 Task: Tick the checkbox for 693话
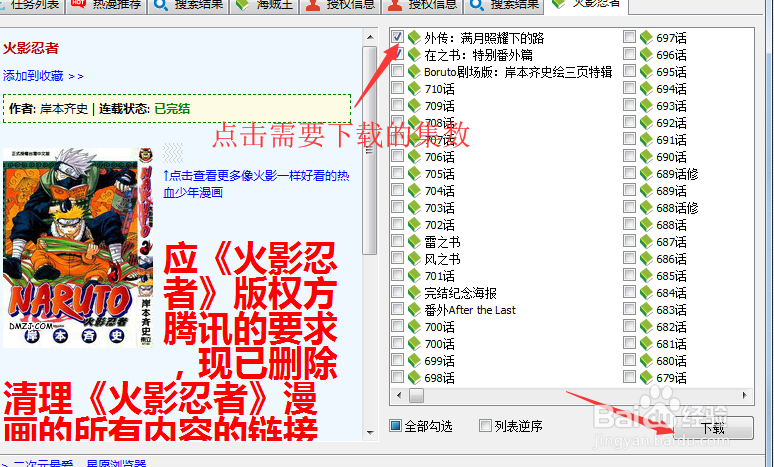coord(629,105)
